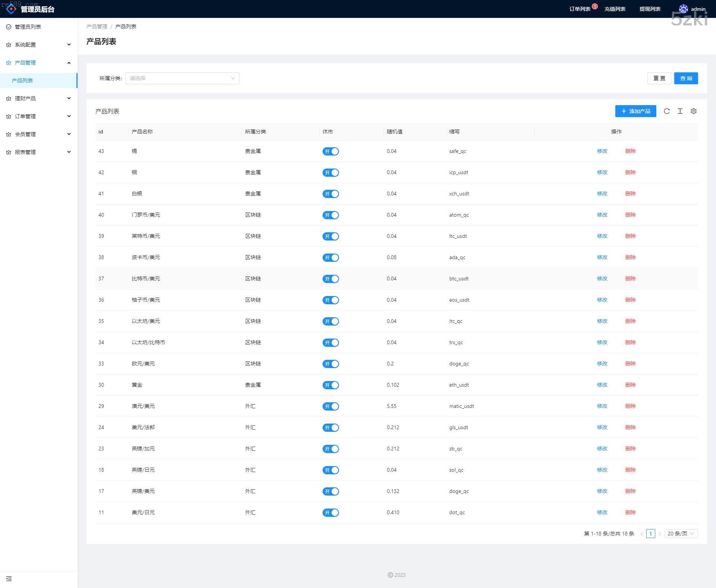
Task: Open the table density icon
Action: click(x=680, y=111)
